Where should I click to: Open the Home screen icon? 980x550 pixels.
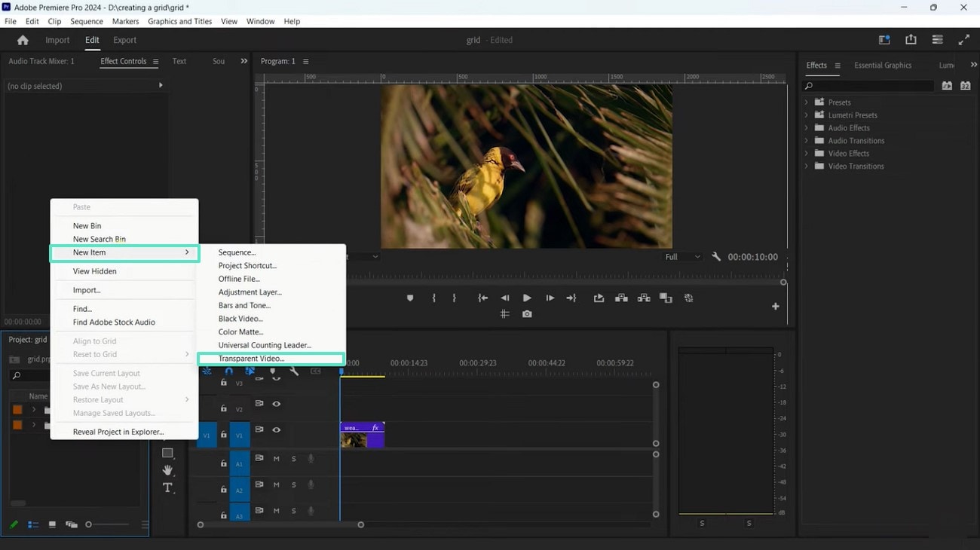click(x=23, y=40)
